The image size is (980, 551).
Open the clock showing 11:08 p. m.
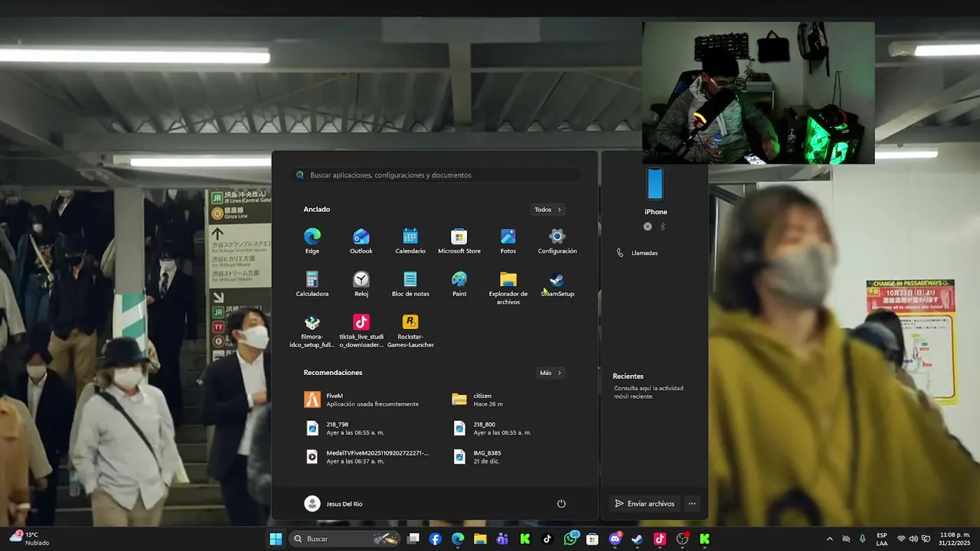(955, 539)
